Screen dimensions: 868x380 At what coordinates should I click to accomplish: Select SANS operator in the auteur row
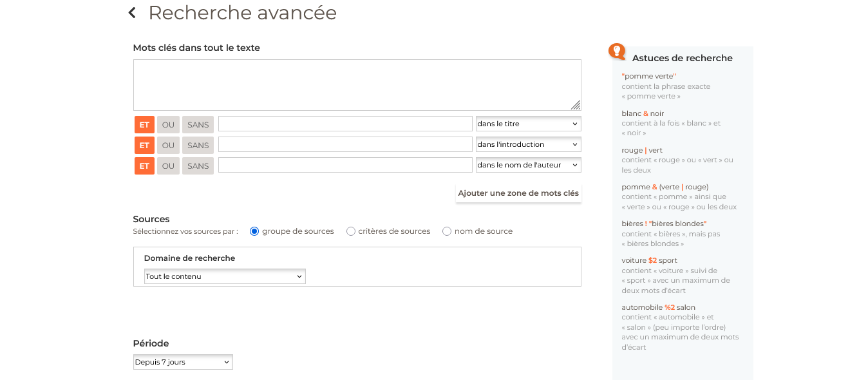pyautogui.click(x=198, y=166)
